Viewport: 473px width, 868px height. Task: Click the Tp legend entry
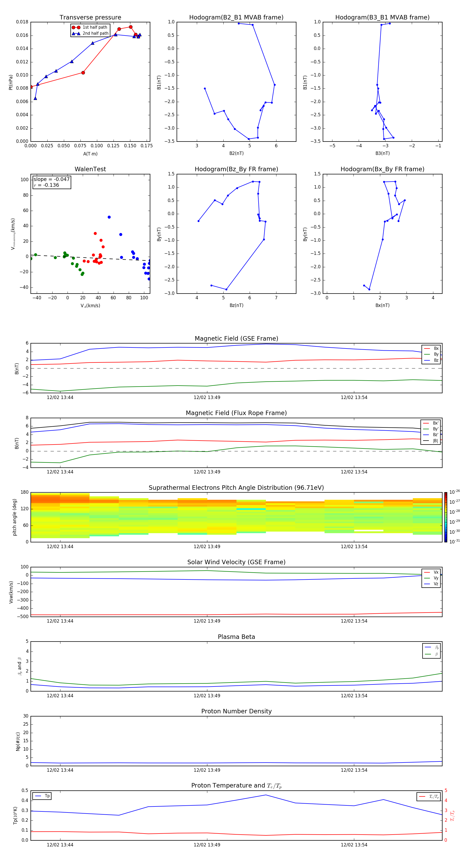coord(42,796)
